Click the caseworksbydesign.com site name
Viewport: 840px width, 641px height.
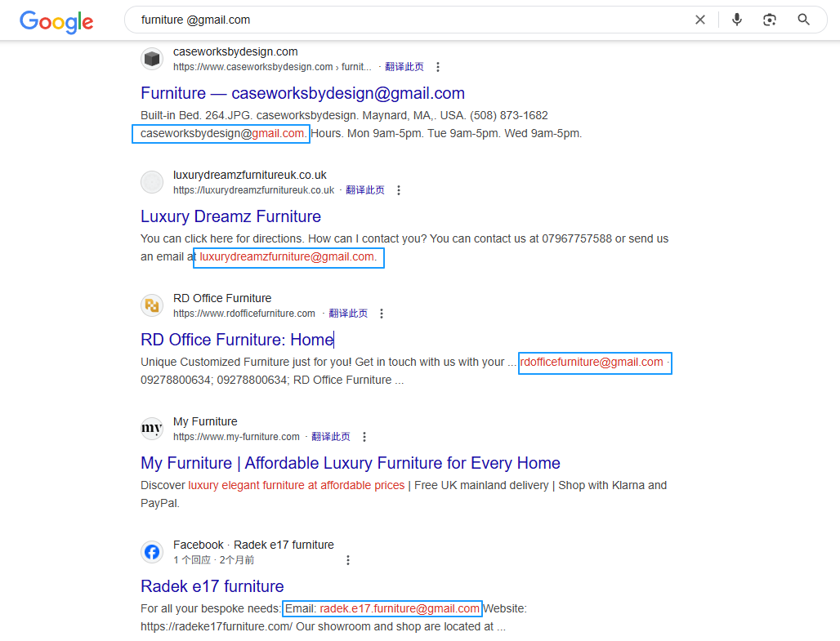[235, 52]
